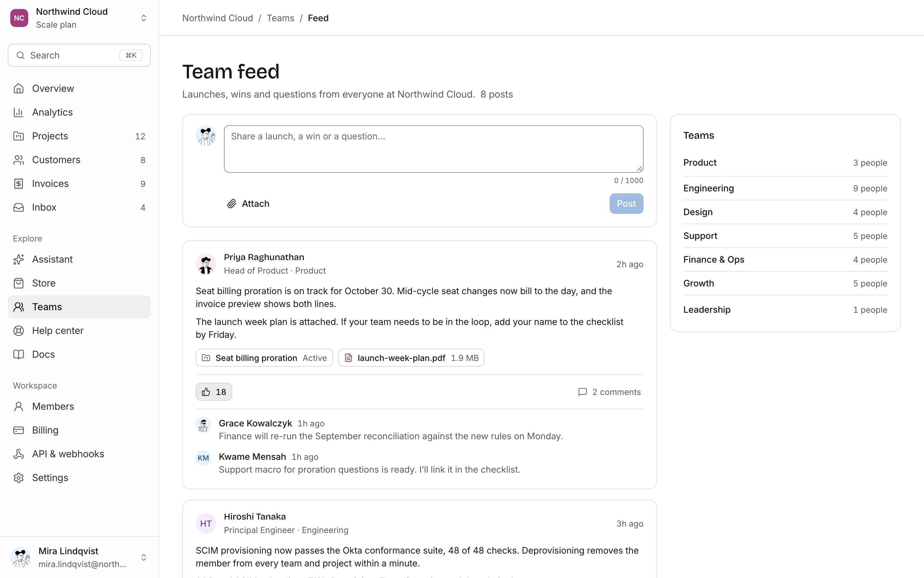This screenshot has height=578, width=924.
Task: Click the paperclip Attach icon
Action: coord(231,203)
